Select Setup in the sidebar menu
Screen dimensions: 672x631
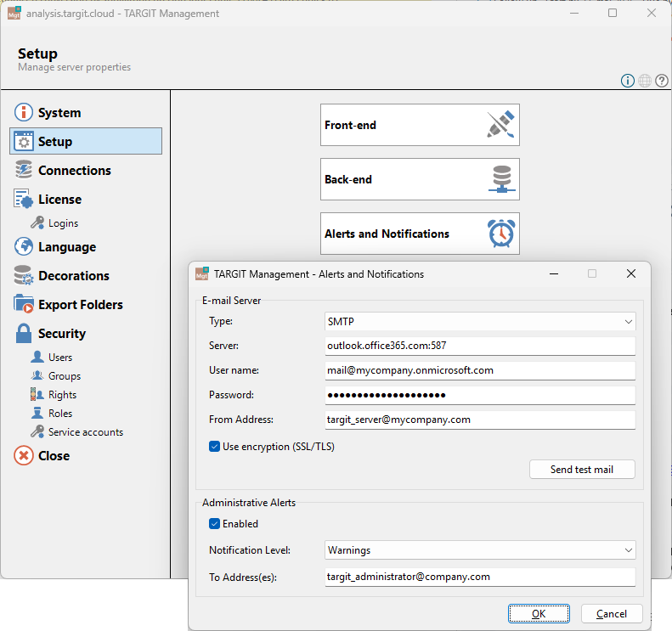86,141
